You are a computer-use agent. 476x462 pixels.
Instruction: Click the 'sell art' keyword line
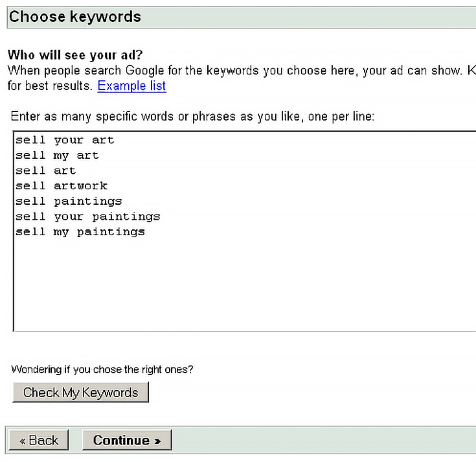pos(45,170)
